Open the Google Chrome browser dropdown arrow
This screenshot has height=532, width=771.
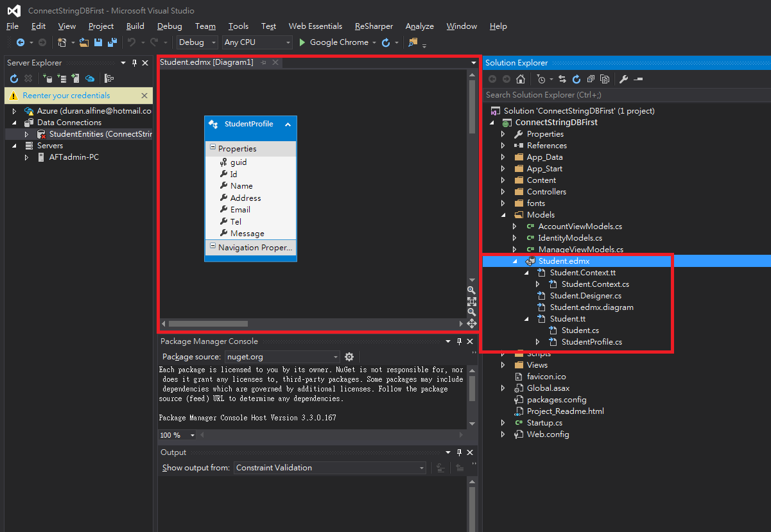pyautogui.click(x=374, y=42)
